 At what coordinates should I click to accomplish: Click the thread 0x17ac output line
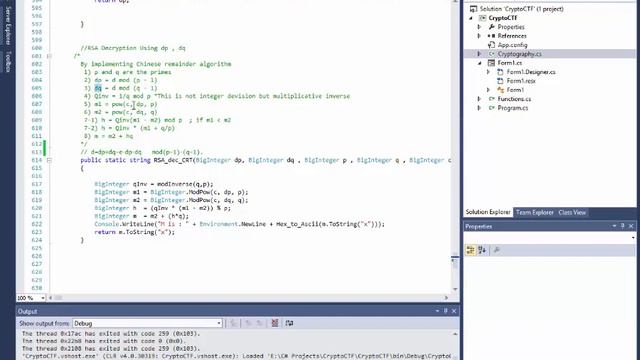111,333
